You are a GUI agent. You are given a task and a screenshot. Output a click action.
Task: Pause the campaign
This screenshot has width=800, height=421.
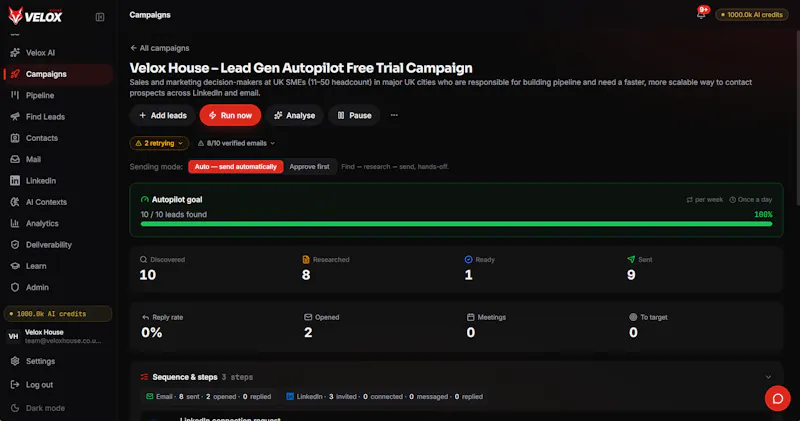click(354, 115)
